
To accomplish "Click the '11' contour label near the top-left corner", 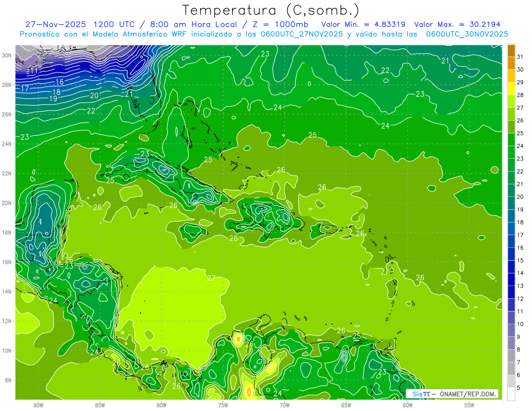I will point(34,71).
